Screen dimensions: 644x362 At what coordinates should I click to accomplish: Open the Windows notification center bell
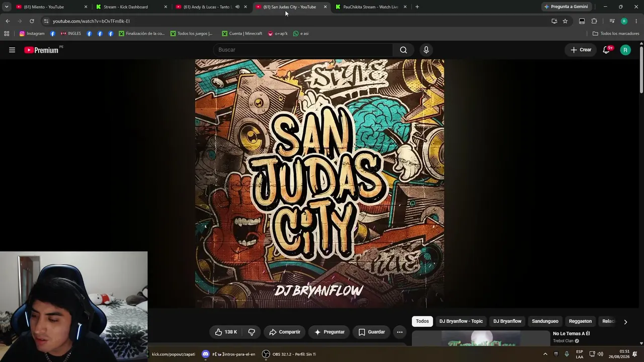tap(635, 354)
